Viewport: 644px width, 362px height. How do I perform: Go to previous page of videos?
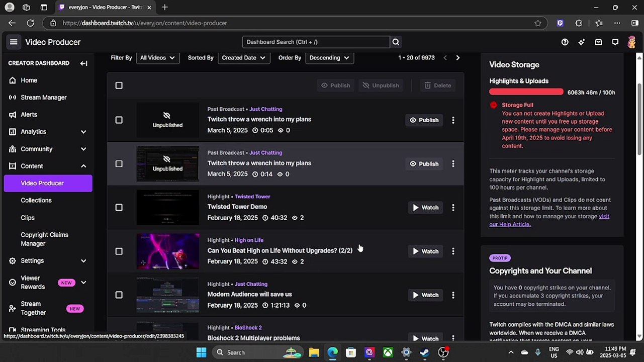pyautogui.click(x=445, y=58)
